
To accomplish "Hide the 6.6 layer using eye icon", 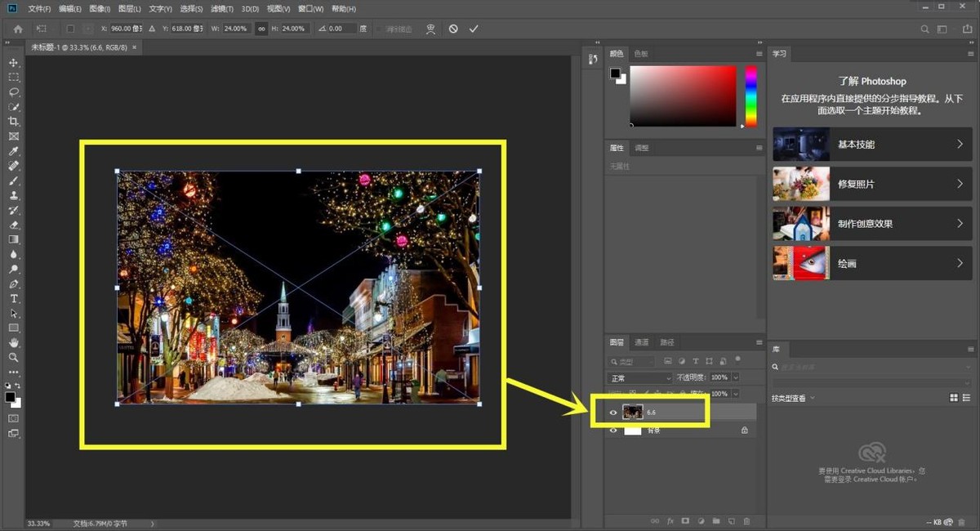I will (613, 413).
